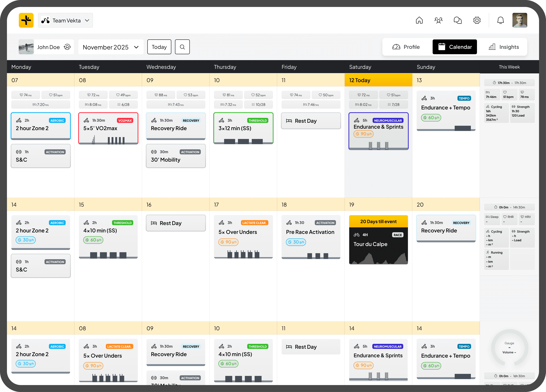Click the search magnifier button

coord(182,47)
